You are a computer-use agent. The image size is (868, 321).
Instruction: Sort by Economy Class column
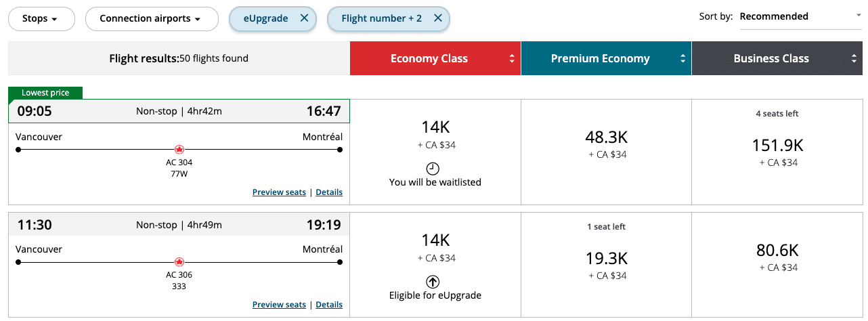(x=435, y=58)
